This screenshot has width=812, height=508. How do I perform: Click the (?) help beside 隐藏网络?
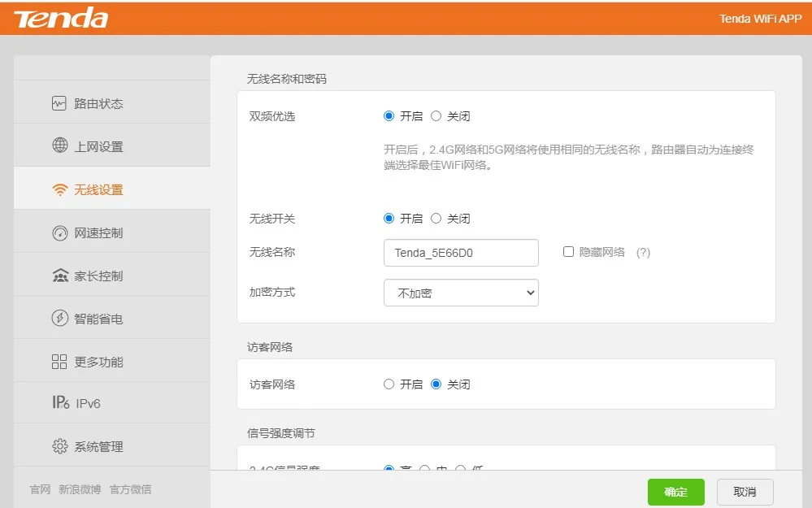(643, 252)
